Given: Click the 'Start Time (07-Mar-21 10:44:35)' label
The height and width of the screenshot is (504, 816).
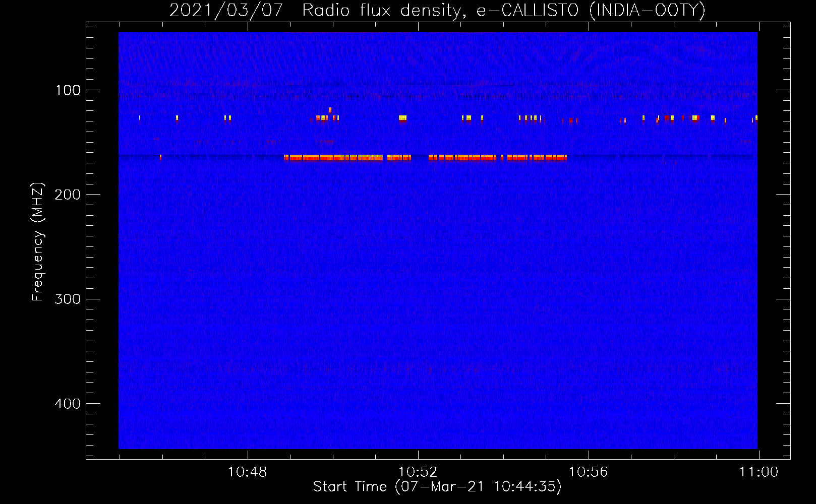Looking at the screenshot, I should (437, 487).
